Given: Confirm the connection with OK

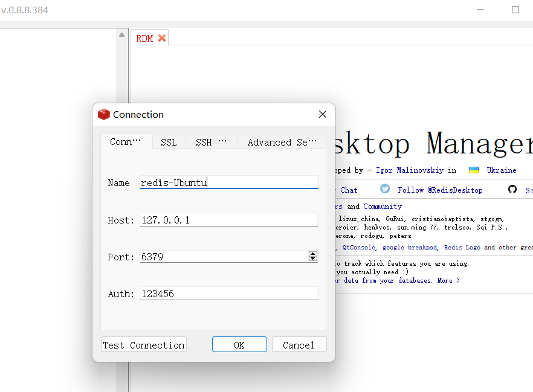Looking at the screenshot, I should pos(239,345).
